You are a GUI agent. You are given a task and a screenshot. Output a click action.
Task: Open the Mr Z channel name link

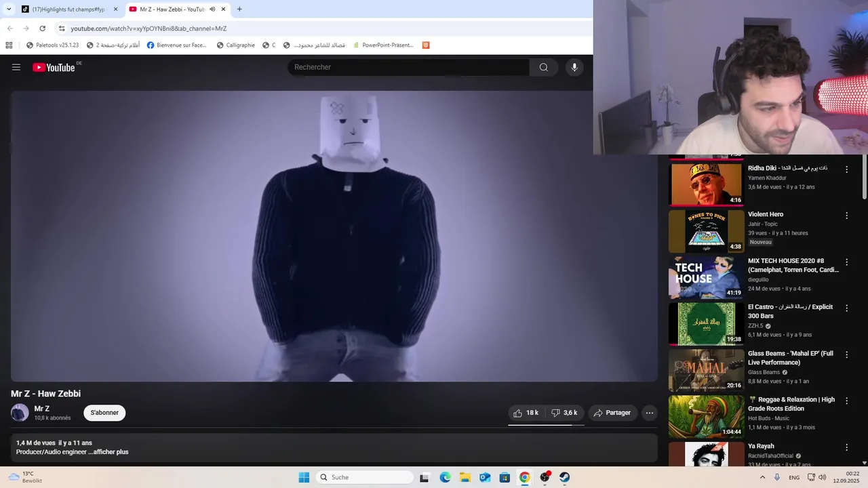coord(42,409)
